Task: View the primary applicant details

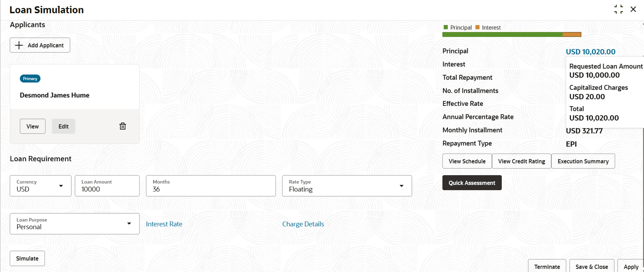Action: click(33, 126)
